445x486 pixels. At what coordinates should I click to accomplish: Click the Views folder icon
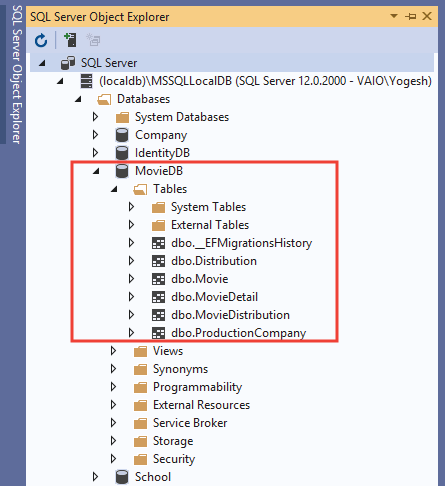140,351
